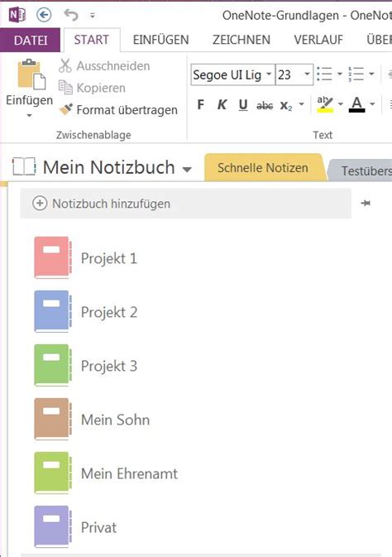Toggle subscript x₂ formatting
This screenshot has width=392, height=557.
pyautogui.click(x=286, y=105)
